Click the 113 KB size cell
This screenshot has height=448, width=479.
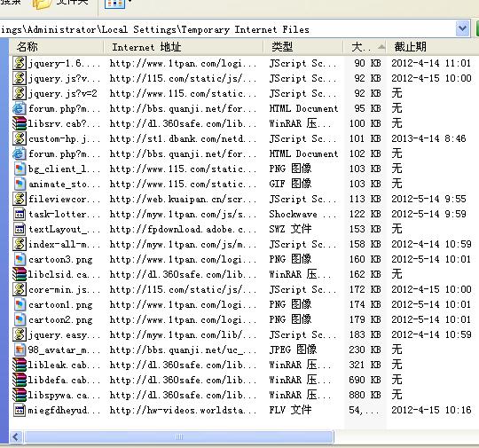pos(365,199)
